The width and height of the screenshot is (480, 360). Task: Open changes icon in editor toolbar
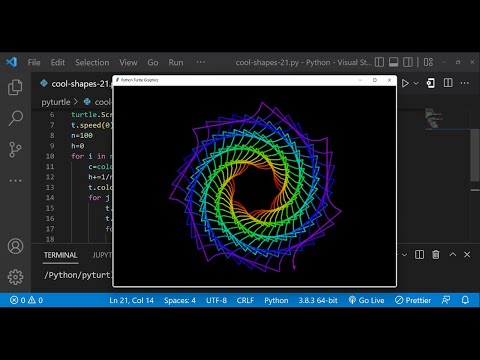coord(430,83)
